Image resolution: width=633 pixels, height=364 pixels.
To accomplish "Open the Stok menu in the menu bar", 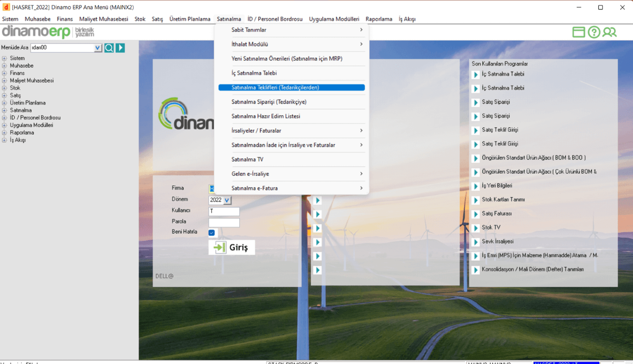I will [140, 19].
